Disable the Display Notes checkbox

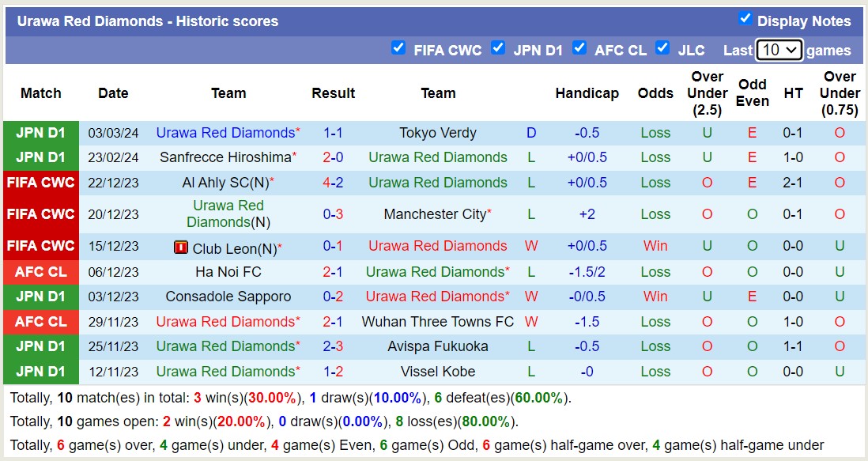[744, 21]
